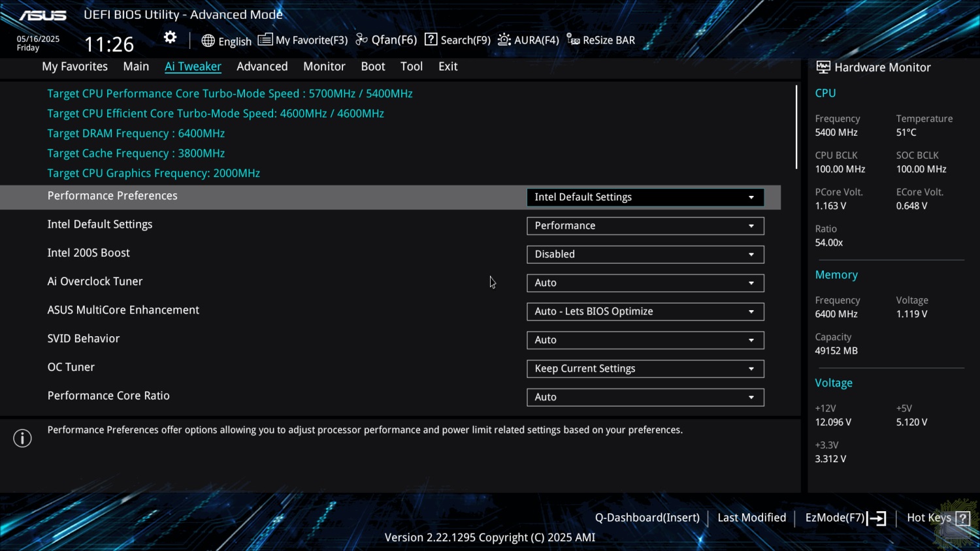980x551 pixels.
Task: Select SVID Behavior label
Action: [x=83, y=339]
